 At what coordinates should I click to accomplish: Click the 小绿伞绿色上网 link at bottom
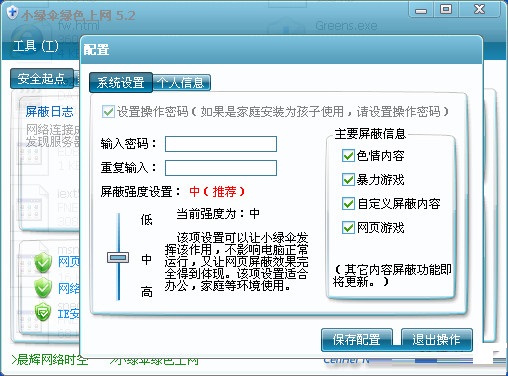154,361
